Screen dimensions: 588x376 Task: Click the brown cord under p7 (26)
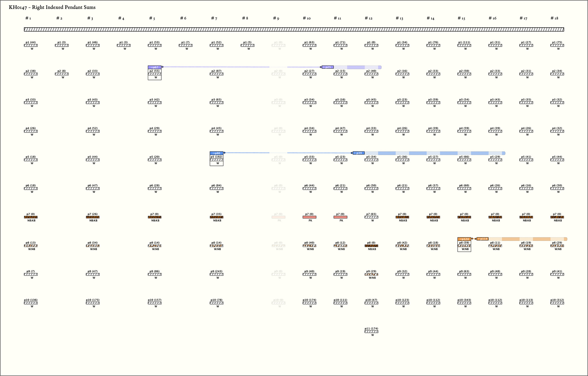tap(93, 217)
